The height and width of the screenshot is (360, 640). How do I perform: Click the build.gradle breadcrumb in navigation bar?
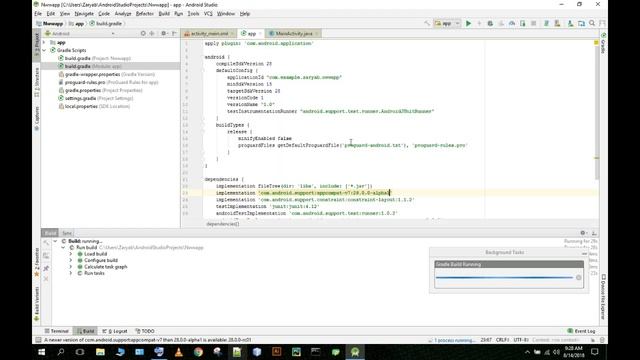pos(105,24)
